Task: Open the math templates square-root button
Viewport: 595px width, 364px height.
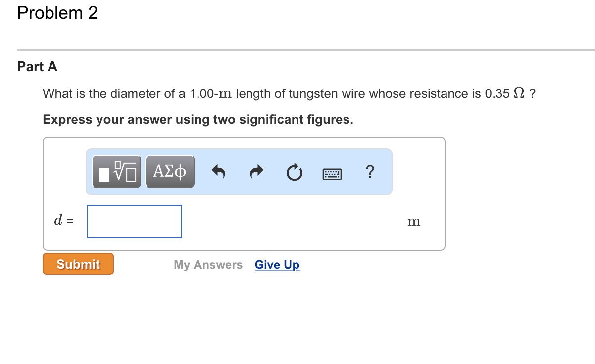Action: click(117, 172)
